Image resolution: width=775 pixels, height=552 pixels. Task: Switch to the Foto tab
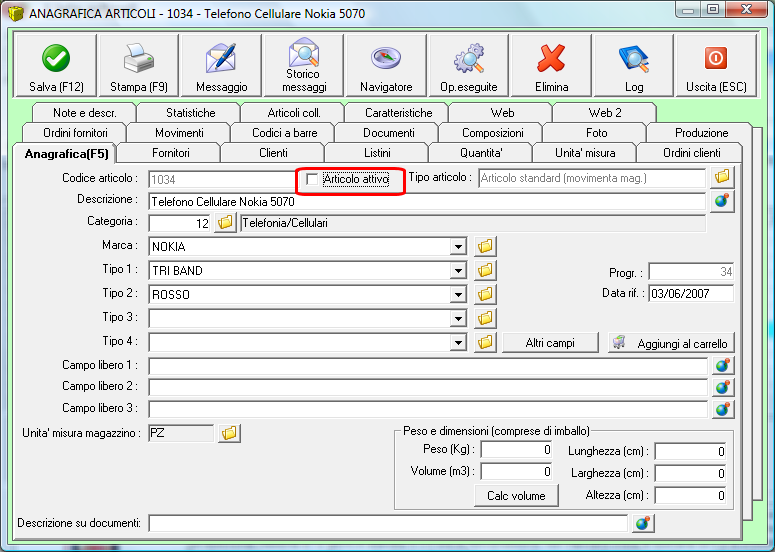pos(596,132)
